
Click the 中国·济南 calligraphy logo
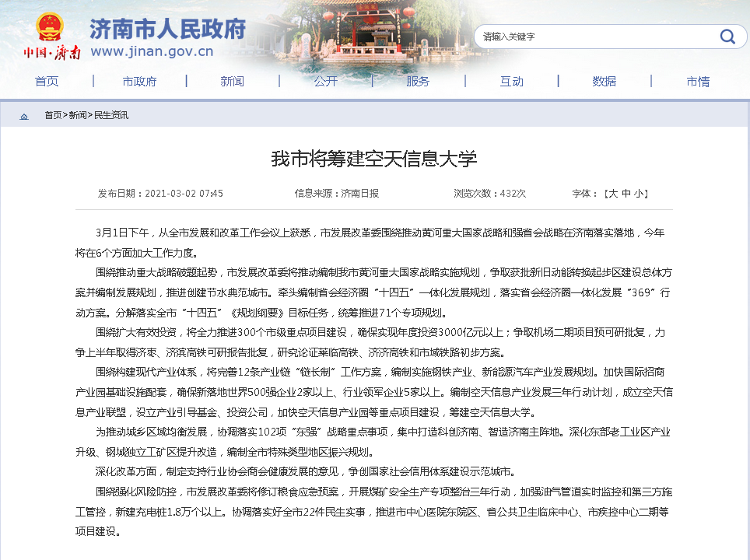click(51, 53)
